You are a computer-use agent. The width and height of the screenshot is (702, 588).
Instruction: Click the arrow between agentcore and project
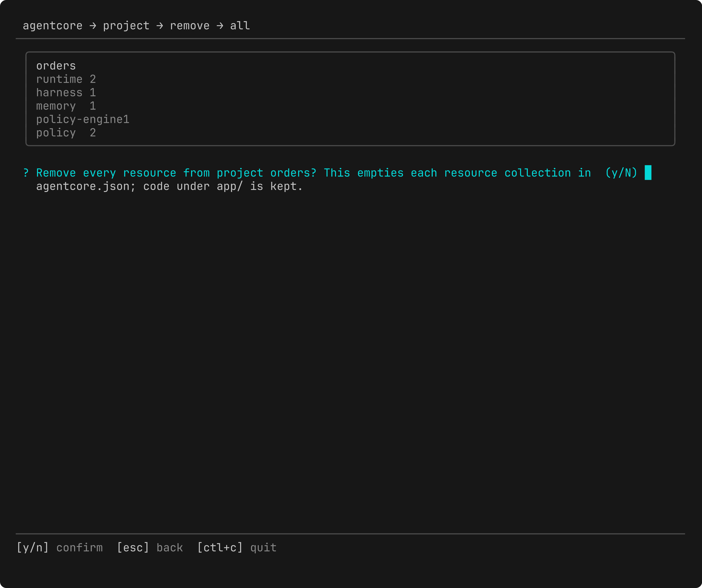click(x=93, y=26)
